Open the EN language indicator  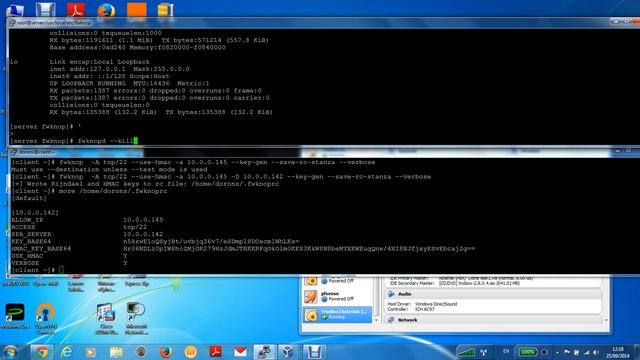tap(506, 351)
